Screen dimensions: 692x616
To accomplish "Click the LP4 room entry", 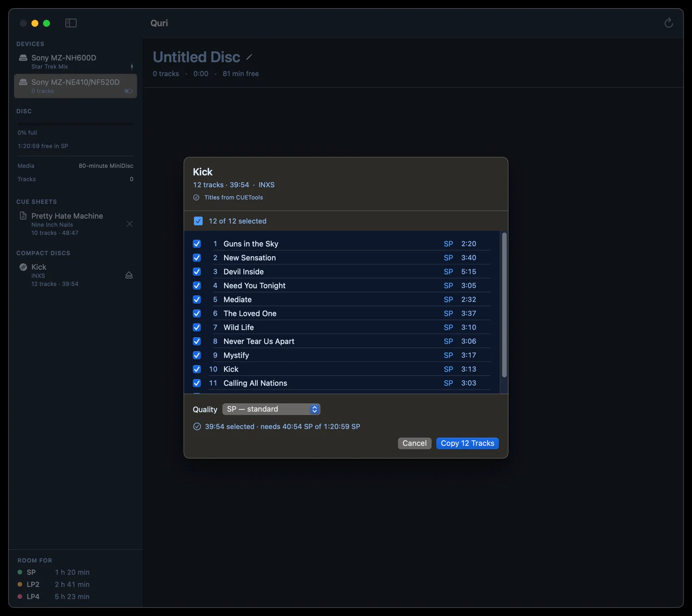I will click(54, 597).
